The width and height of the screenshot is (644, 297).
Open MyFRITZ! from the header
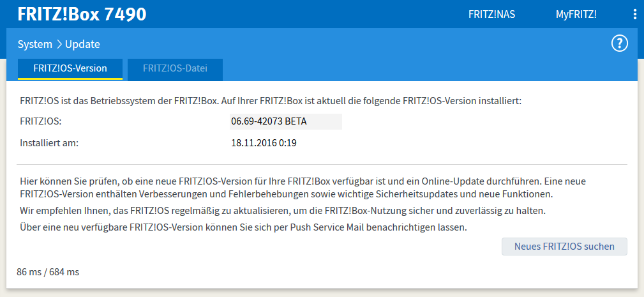pos(576,15)
